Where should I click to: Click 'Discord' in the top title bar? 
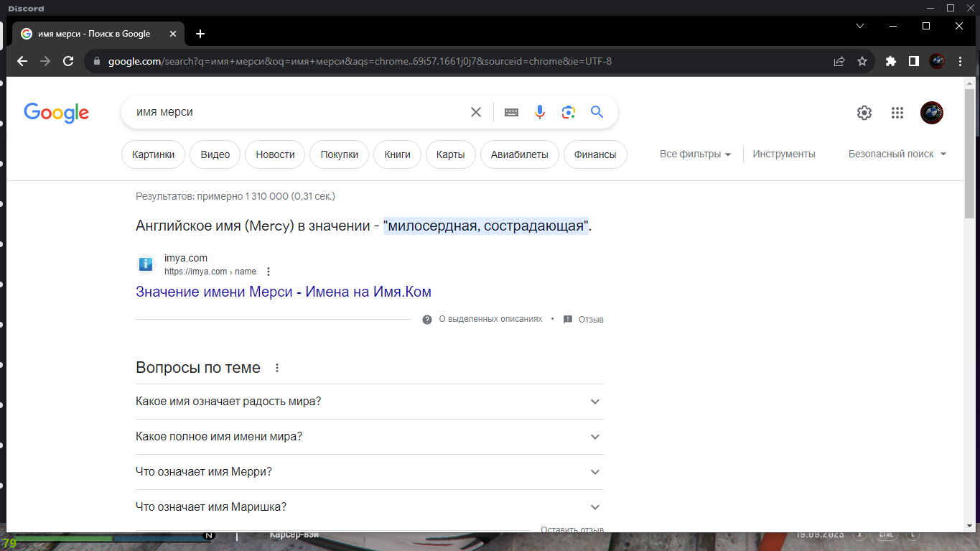(26, 9)
